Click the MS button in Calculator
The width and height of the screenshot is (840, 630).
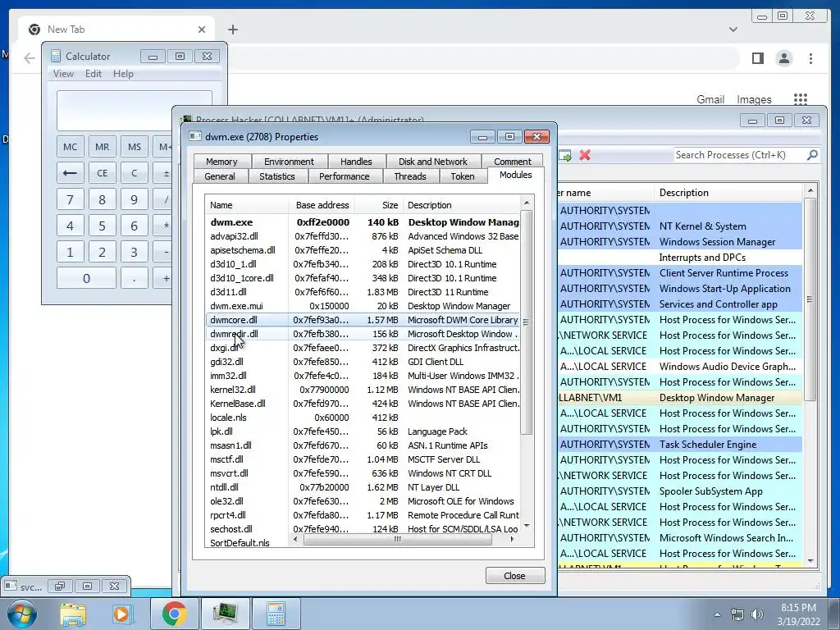135,147
